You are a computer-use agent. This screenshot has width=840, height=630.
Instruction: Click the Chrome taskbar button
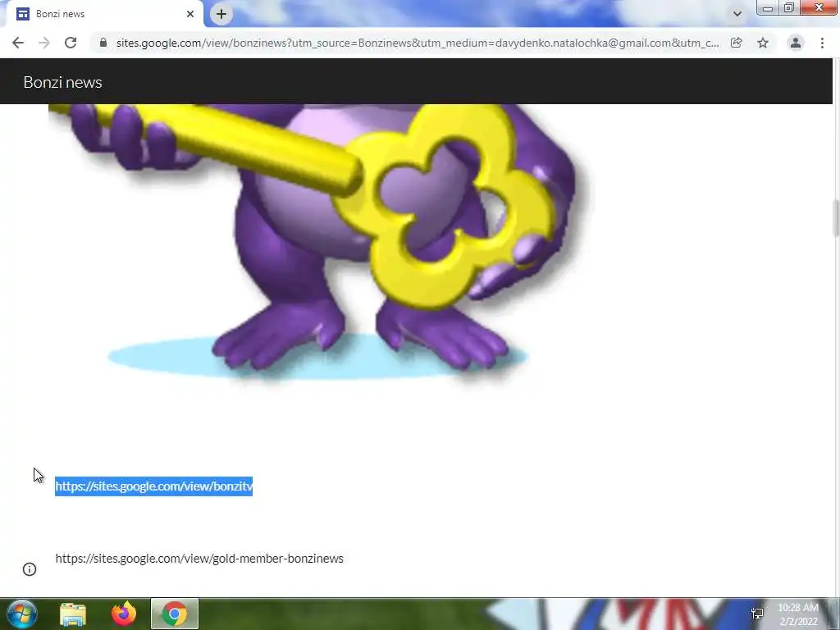[x=175, y=614]
